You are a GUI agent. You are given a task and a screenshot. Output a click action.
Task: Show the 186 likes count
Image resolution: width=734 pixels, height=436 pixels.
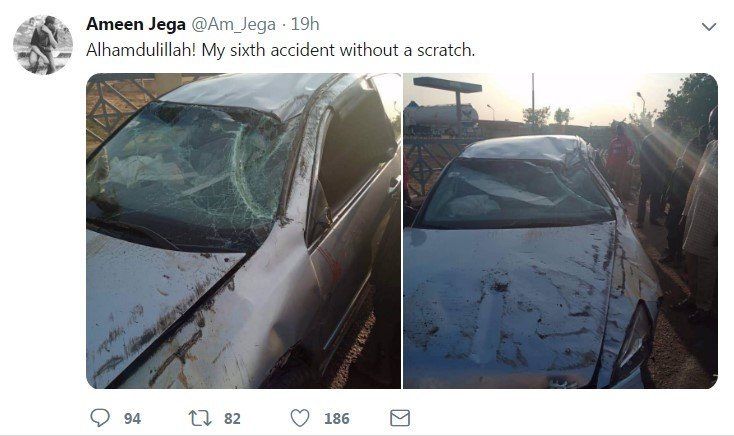click(337, 418)
